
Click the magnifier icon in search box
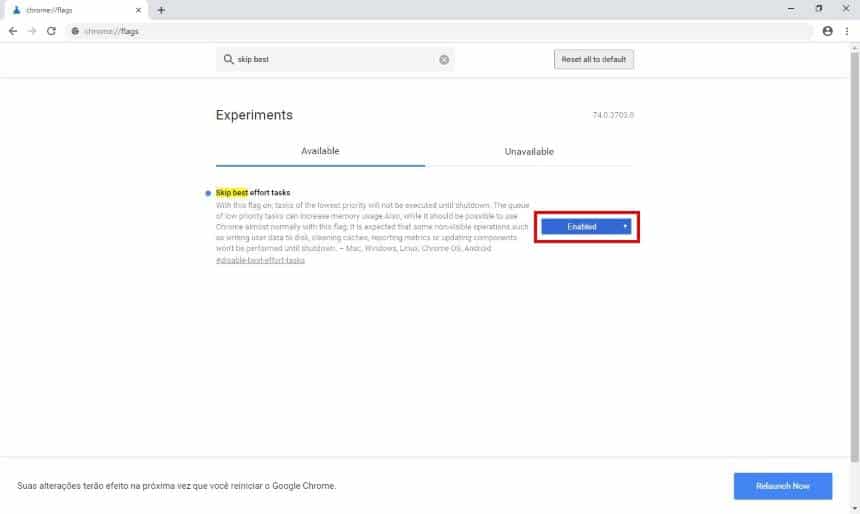[228, 59]
